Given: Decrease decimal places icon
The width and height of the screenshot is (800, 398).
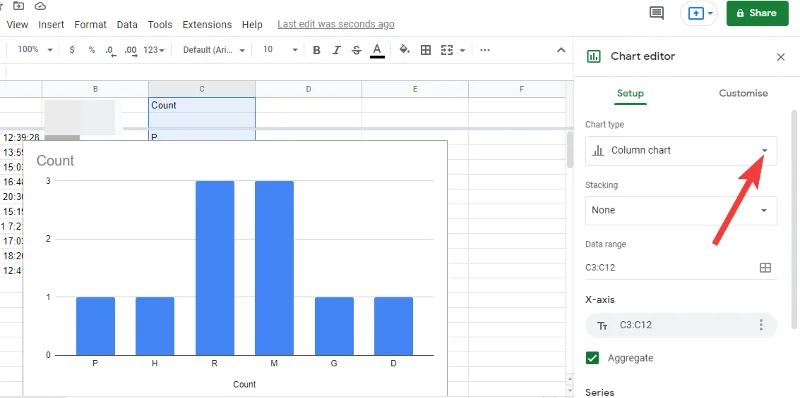Looking at the screenshot, I should (111, 51).
